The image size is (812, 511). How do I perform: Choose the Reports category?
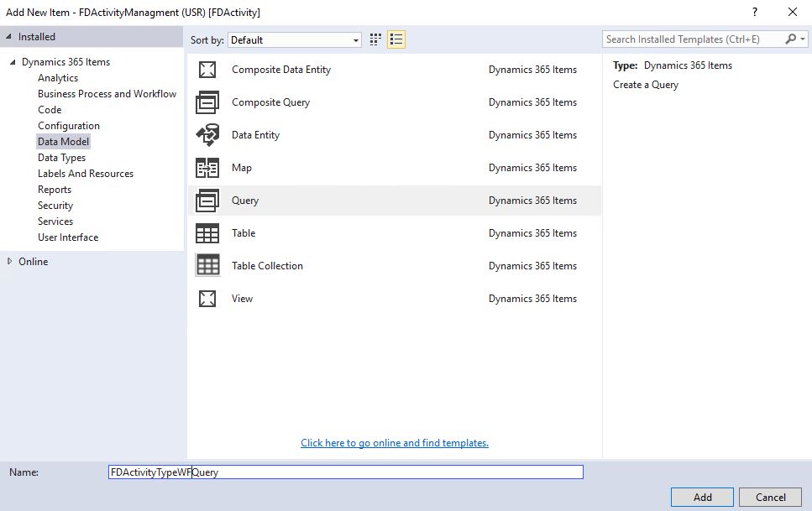(55, 190)
